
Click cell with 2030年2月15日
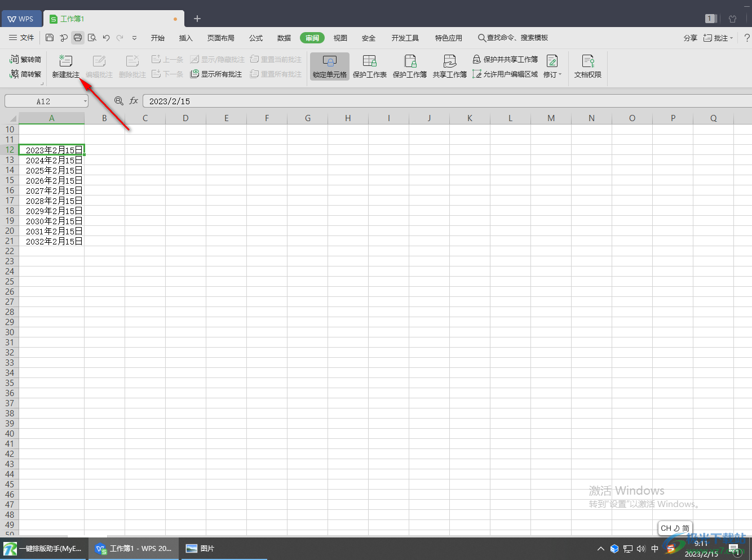[52, 221]
